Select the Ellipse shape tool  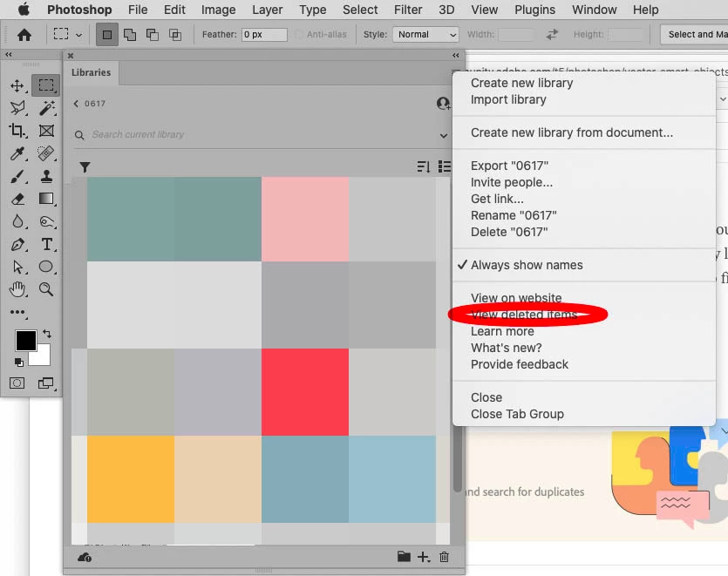coord(46,267)
